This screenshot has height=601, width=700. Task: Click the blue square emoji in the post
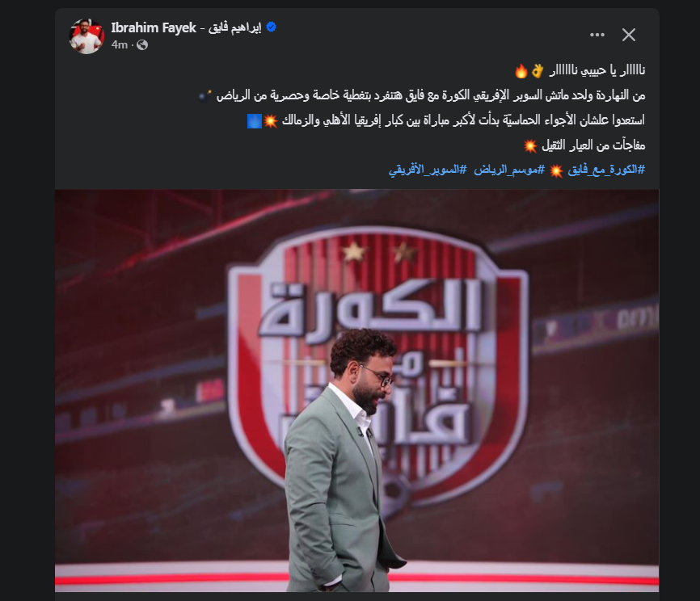(255, 120)
